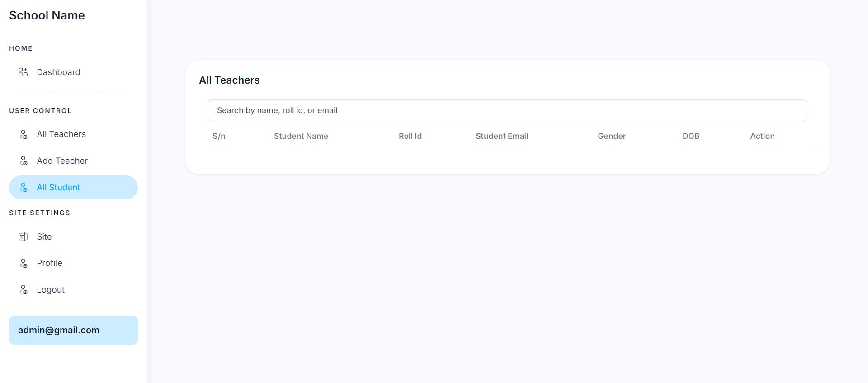868x383 pixels.
Task: Click the Profile user icon
Action: pos(24,263)
